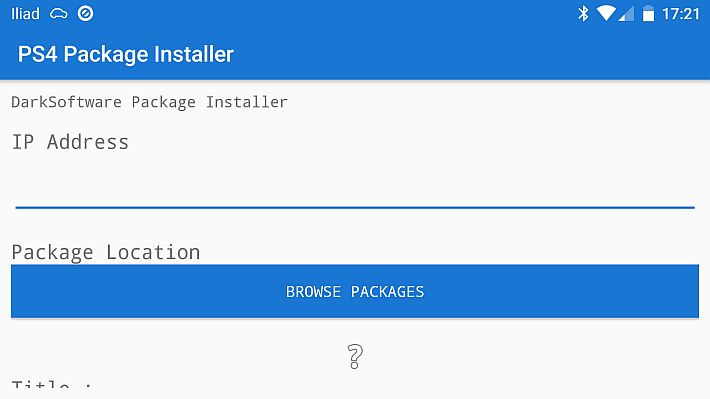Screen dimensions: 710x399
Task: Open the Browse Packages button
Action: click(x=355, y=291)
